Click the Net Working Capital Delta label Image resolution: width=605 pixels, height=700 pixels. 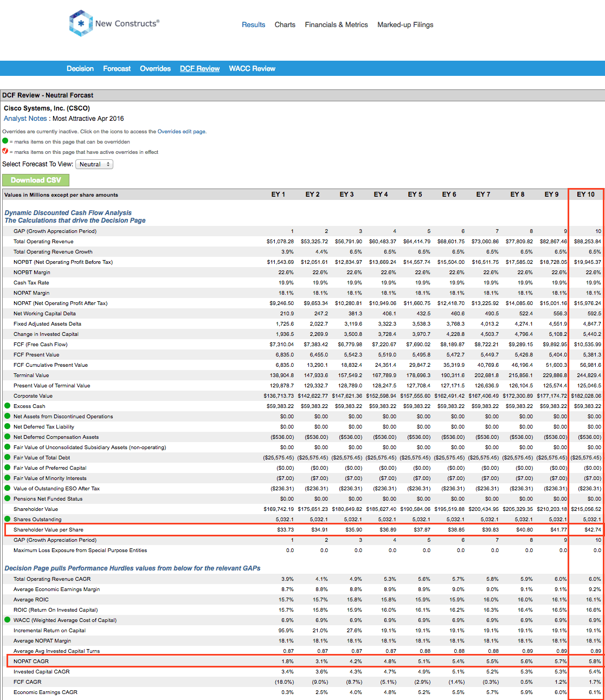coord(44,314)
